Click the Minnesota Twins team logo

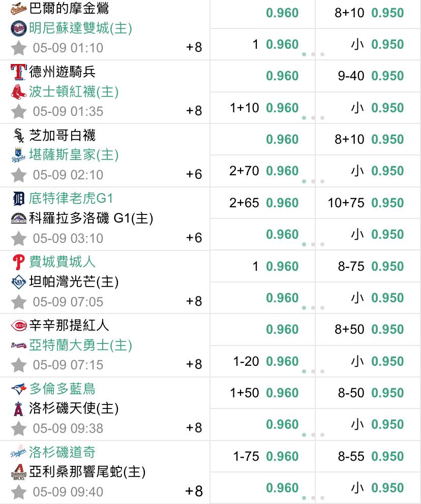click(19, 28)
